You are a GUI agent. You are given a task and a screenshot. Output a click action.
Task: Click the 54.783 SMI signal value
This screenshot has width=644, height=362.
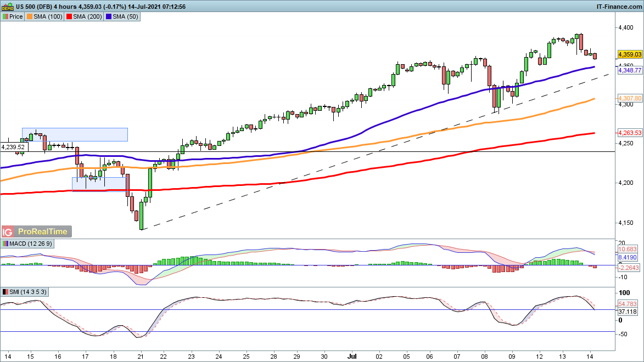tap(628, 304)
